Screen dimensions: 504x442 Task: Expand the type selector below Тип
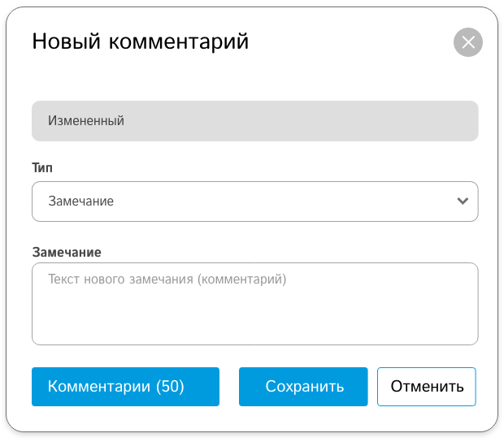[255, 201]
